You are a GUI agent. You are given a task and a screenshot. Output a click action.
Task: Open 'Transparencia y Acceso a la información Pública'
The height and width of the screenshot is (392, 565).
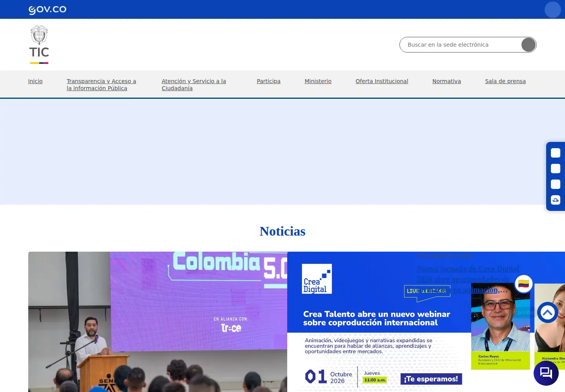pos(101,85)
